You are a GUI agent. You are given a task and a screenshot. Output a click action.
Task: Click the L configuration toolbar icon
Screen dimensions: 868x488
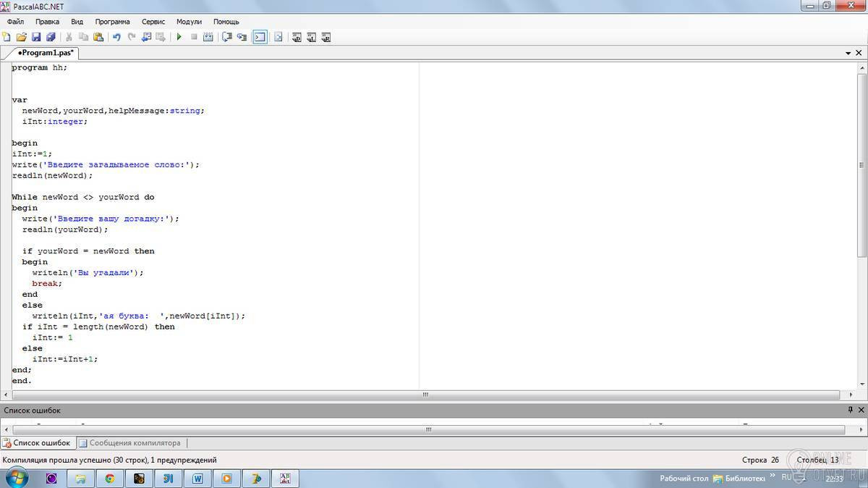[x=312, y=37]
